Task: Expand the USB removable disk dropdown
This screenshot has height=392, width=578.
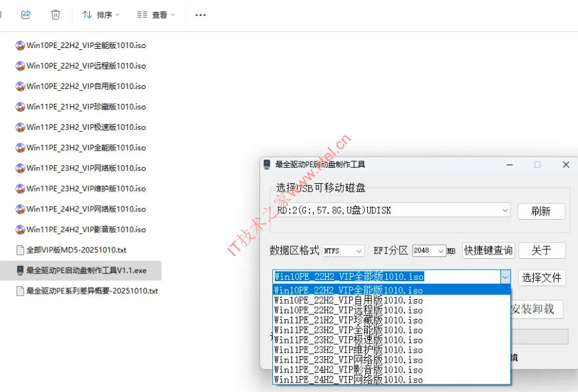Action: 505,211
